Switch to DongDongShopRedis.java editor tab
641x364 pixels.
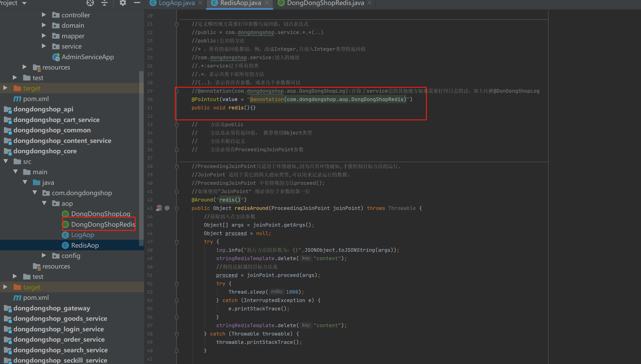click(325, 3)
